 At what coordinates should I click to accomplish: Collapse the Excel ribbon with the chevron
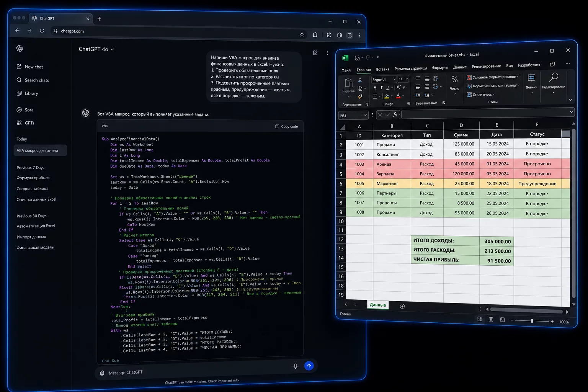pyautogui.click(x=570, y=100)
